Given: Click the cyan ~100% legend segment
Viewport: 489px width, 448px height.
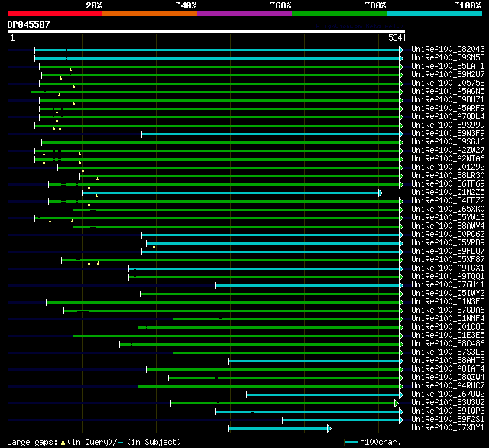Looking at the screenshot, I should click(434, 14).
